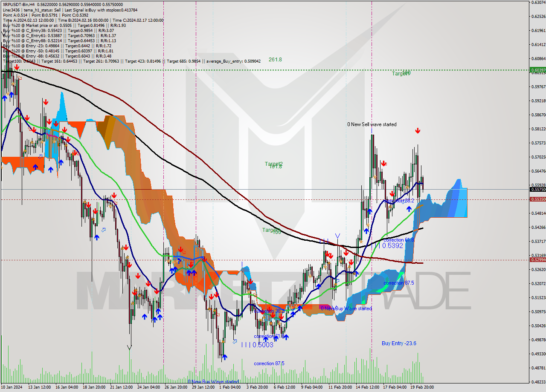This screenshot has height=392, width=546.
Task: Select the '18 Jan 20:00' date label
Action: coord(95,387)
